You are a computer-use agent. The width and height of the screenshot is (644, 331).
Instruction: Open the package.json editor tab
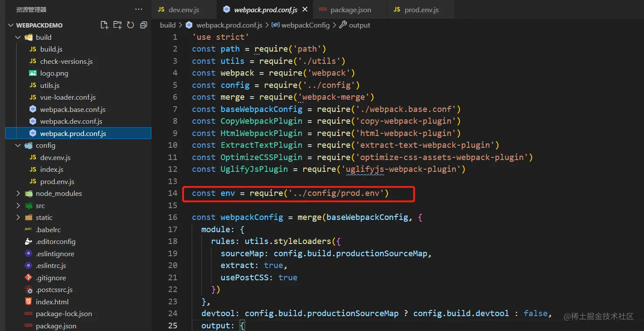(350, 9)
